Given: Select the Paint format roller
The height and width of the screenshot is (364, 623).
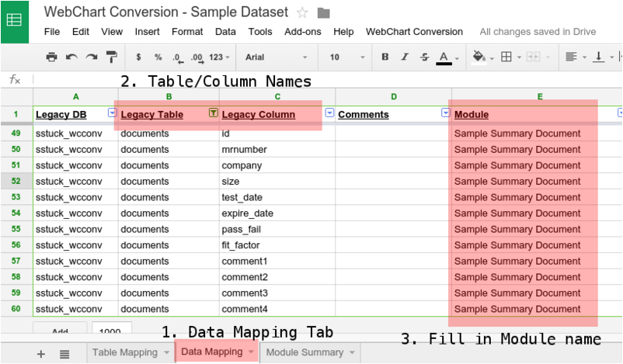Looking at the screenshot, I should pos(111,57).
